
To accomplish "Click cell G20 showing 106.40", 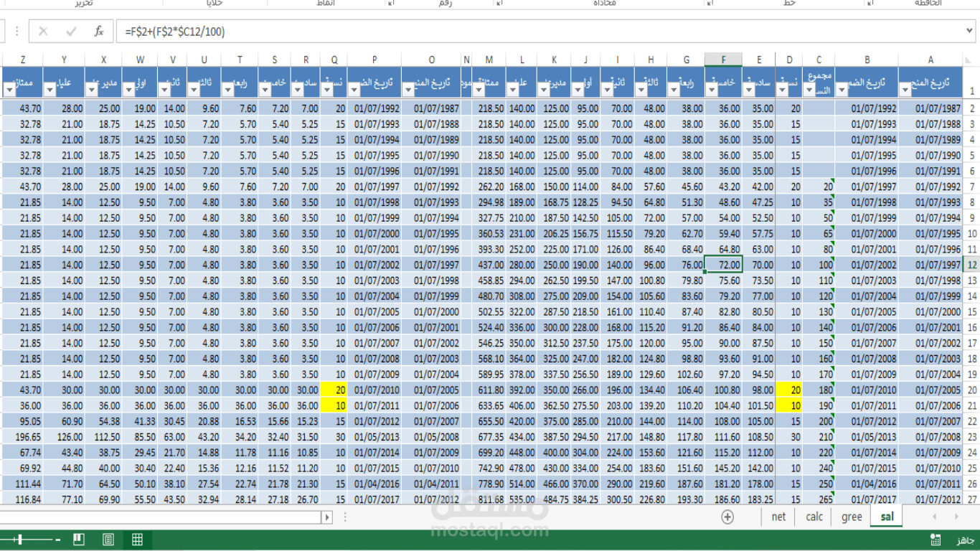I will coord(686,390).
